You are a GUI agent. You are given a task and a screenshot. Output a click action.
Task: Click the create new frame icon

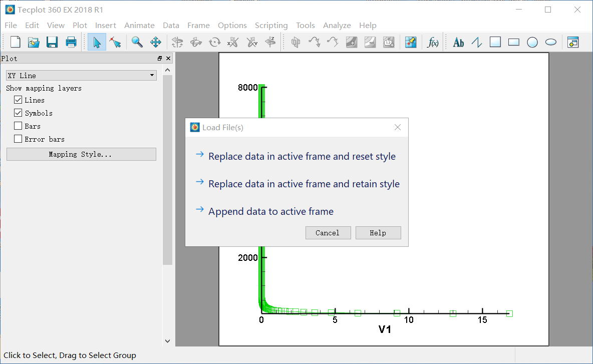[x=573, y=42]
